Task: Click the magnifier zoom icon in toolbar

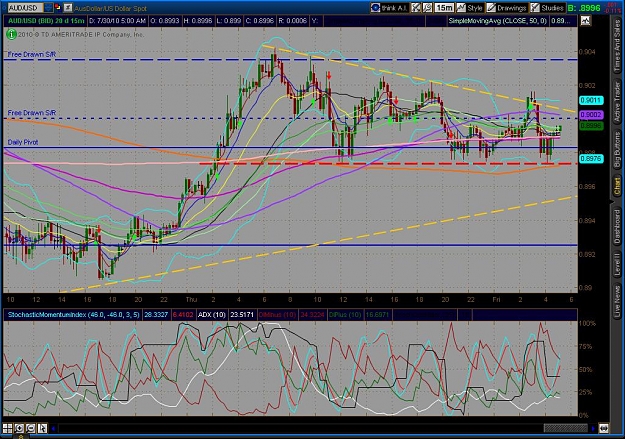Action: coord(427,8)
